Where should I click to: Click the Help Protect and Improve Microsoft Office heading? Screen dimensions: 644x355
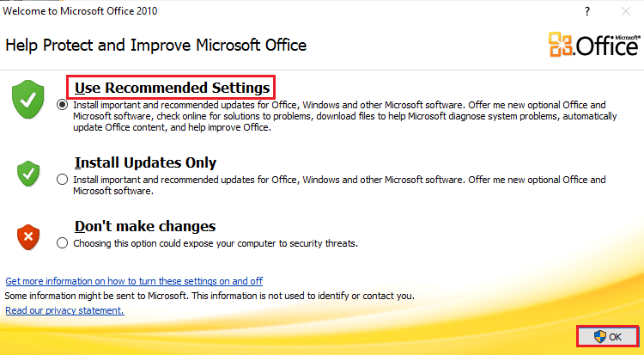pyautogui.click(x=155, y=45)
